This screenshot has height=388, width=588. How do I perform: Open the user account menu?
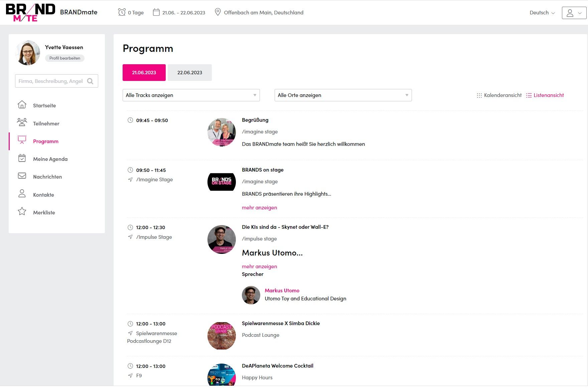pyautogui.click(x=574, y=13)
